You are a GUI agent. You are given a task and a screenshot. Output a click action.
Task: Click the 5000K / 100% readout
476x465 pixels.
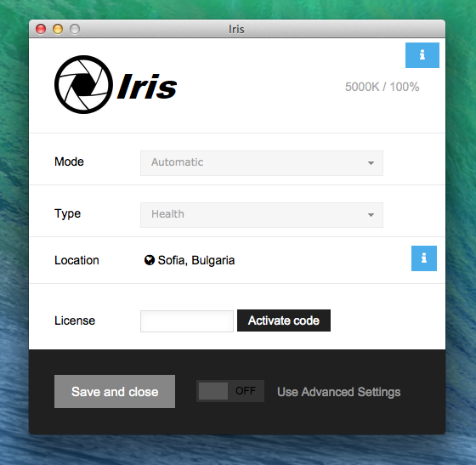pyautogui.click(x=382, y=87)
